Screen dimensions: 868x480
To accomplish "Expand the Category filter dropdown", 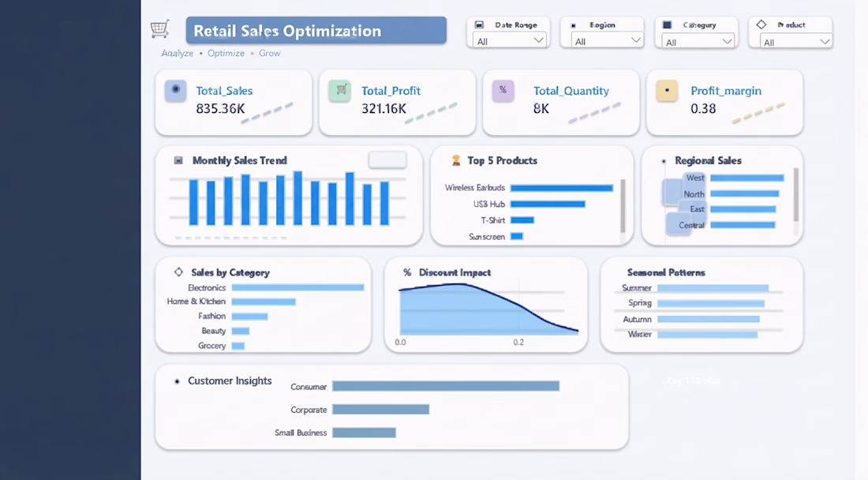I will click(698, 42).
